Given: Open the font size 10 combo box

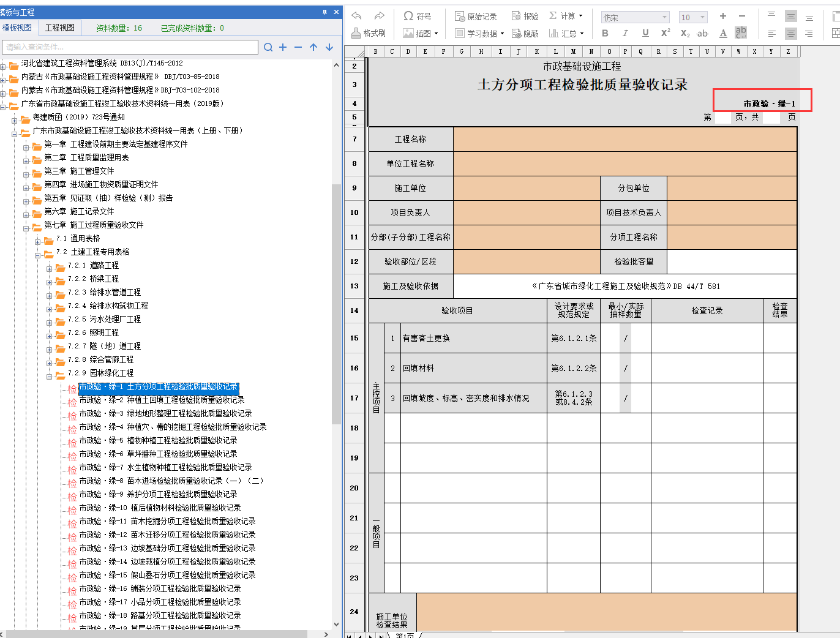Looking at the screenshot, I should click(x=693, y=17).
